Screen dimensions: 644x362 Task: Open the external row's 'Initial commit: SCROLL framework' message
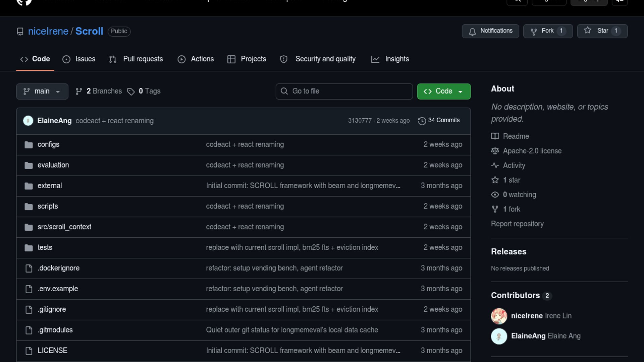[x=303, y=186]
